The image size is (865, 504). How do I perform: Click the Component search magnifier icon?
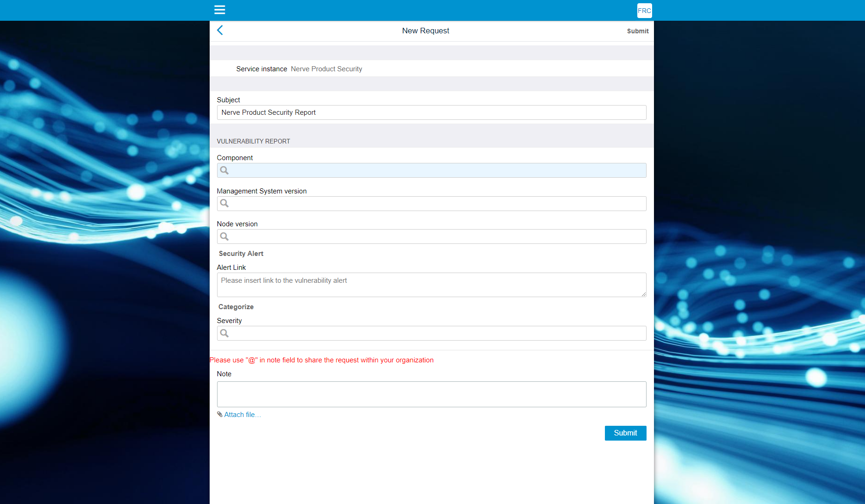[x=224, y=170]
